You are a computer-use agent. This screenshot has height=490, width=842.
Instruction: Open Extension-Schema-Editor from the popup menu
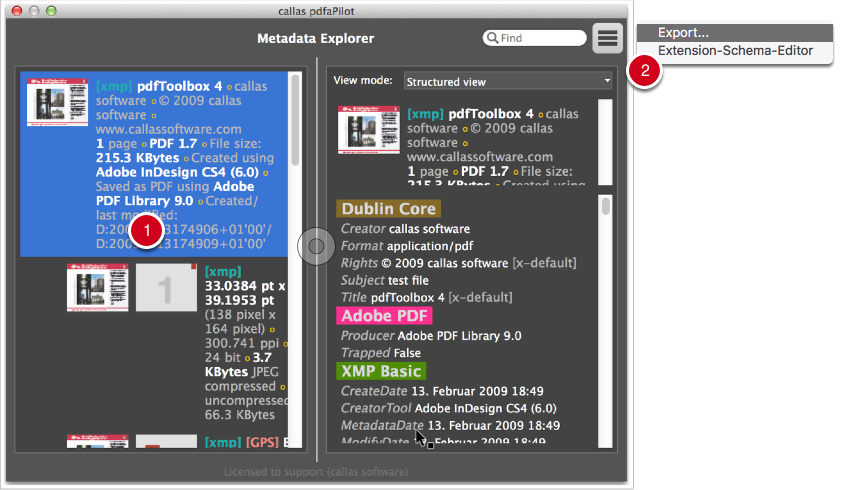[x=735, y=51]
